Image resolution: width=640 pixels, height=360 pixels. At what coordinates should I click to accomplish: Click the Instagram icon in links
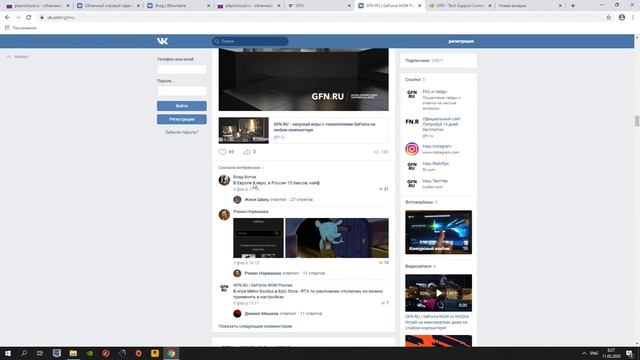[412, 149]
